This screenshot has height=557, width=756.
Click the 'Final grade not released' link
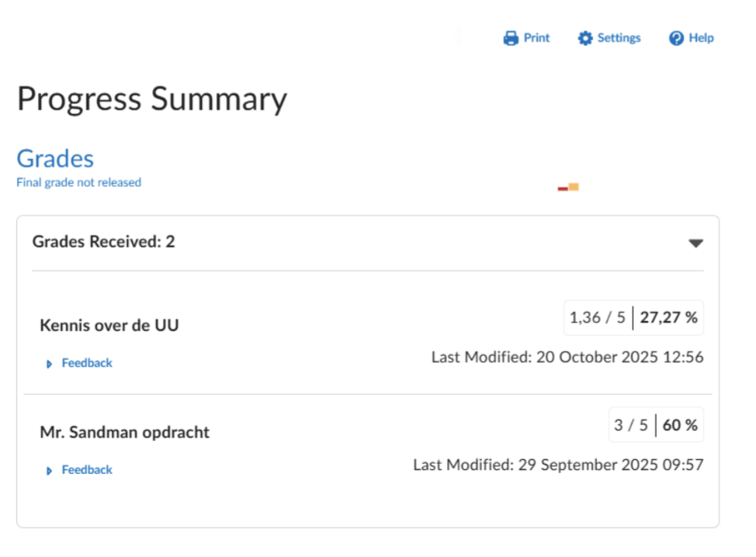pyautogui.click(x=78, y=183)
